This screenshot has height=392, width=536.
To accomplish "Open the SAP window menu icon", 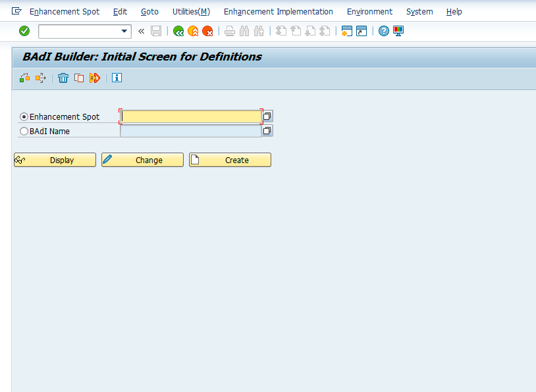I will 16,11.
